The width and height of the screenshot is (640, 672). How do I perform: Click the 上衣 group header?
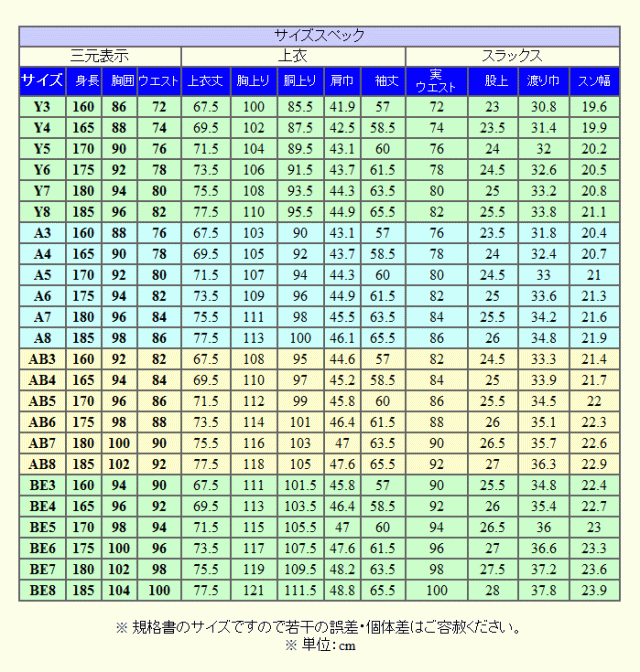(292, 55)
